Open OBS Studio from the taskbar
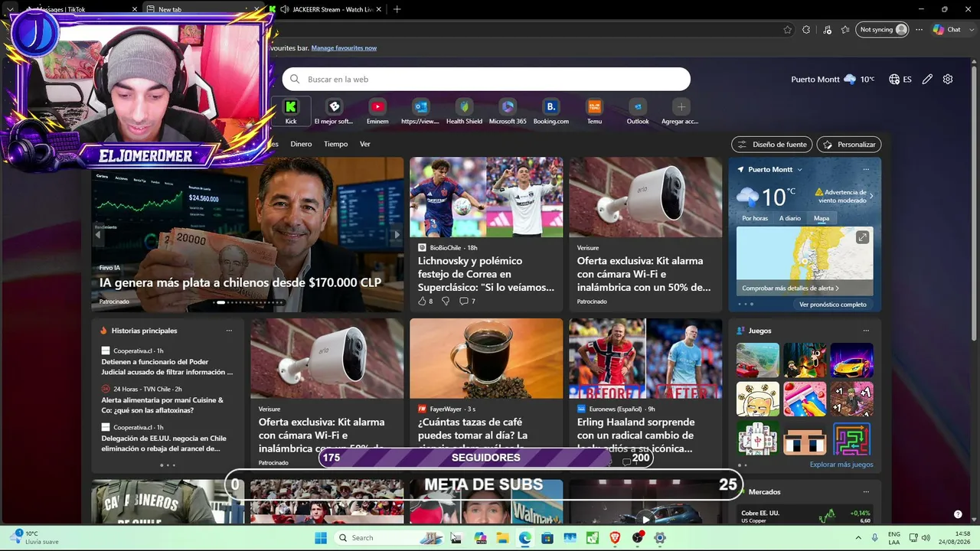980x551 pixels. [x=638, y=538]
